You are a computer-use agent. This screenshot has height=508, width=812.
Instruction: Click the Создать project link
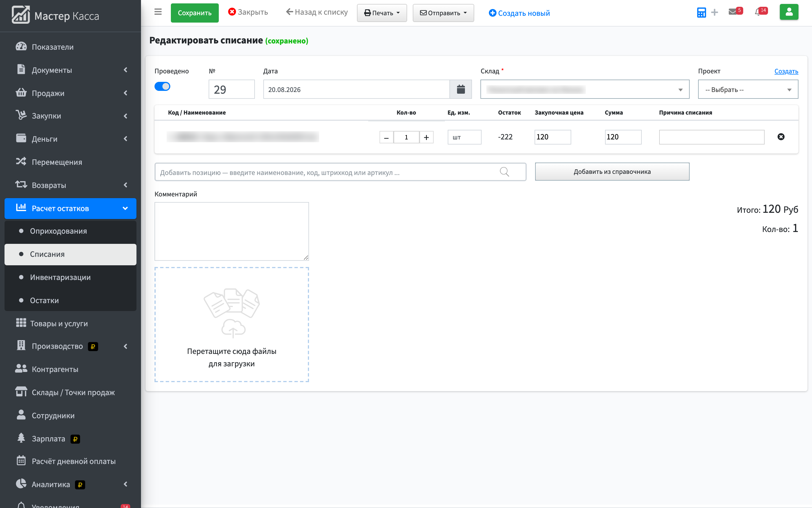point(786,71)
